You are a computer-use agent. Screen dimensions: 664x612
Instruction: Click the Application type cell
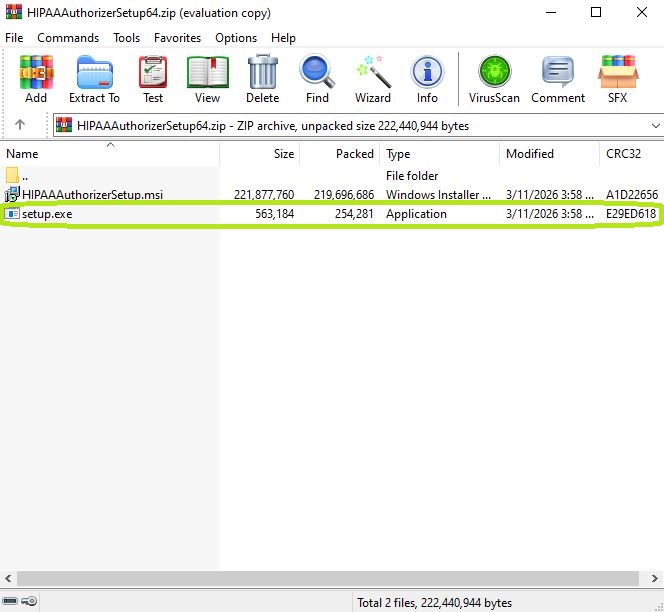416,214
